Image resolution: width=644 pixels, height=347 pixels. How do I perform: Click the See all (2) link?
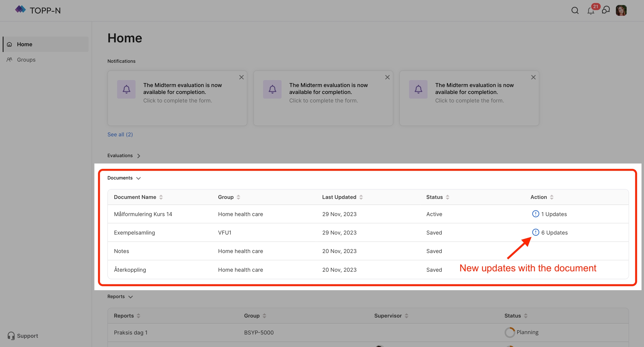(120, 134)
